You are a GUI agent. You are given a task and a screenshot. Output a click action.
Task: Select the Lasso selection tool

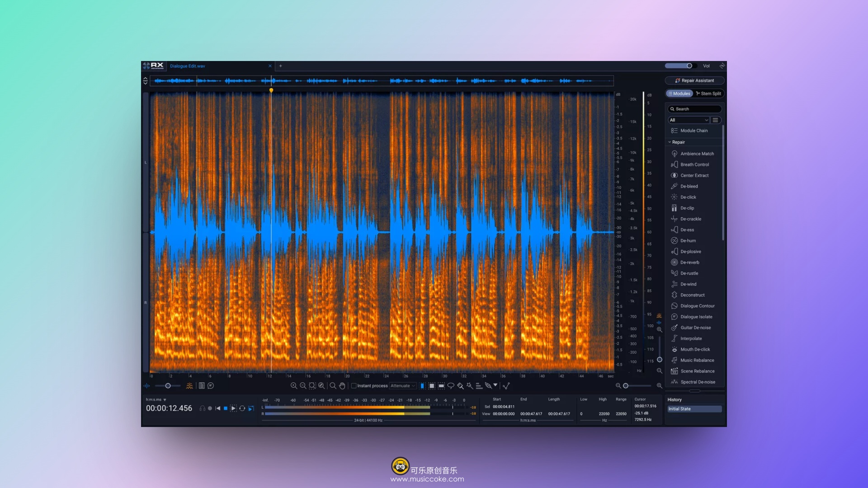tap(451, 386)
